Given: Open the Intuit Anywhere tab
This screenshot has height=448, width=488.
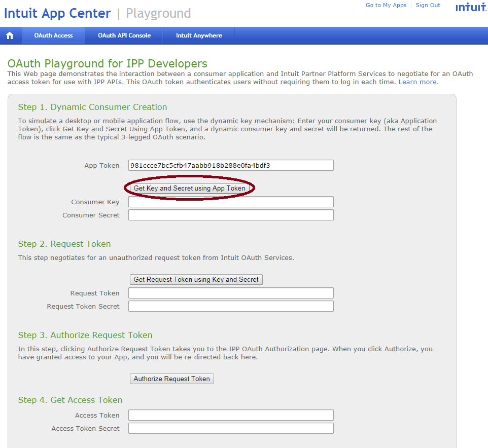Looking at the screenshot, I should tap(199, 36).
